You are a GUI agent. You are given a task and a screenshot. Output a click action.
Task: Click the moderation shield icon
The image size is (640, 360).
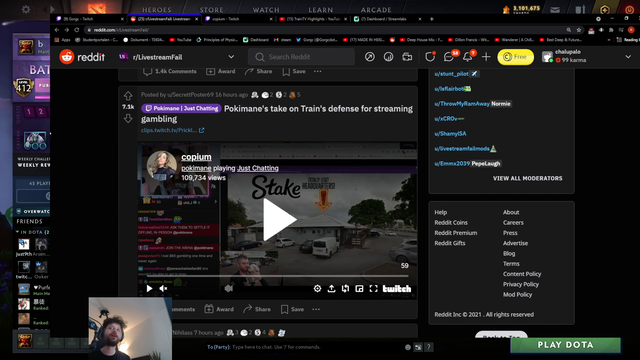[x=430, y=57]
